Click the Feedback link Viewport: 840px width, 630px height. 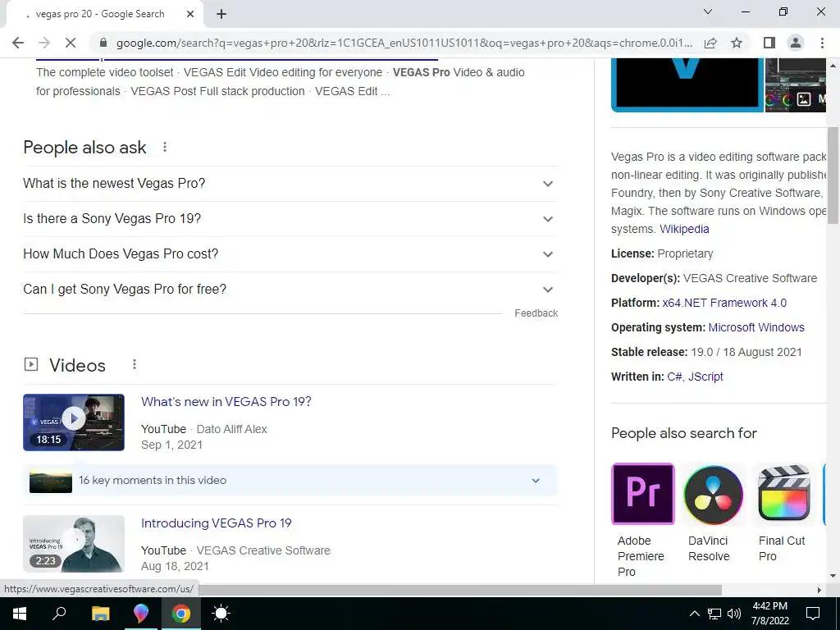click(x=536, y=313)
